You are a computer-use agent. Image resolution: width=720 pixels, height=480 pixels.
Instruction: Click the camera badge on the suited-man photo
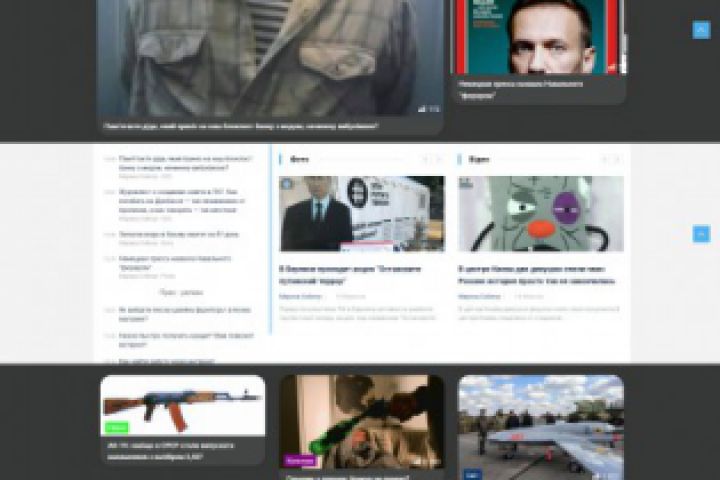click(x=287, y=184)
